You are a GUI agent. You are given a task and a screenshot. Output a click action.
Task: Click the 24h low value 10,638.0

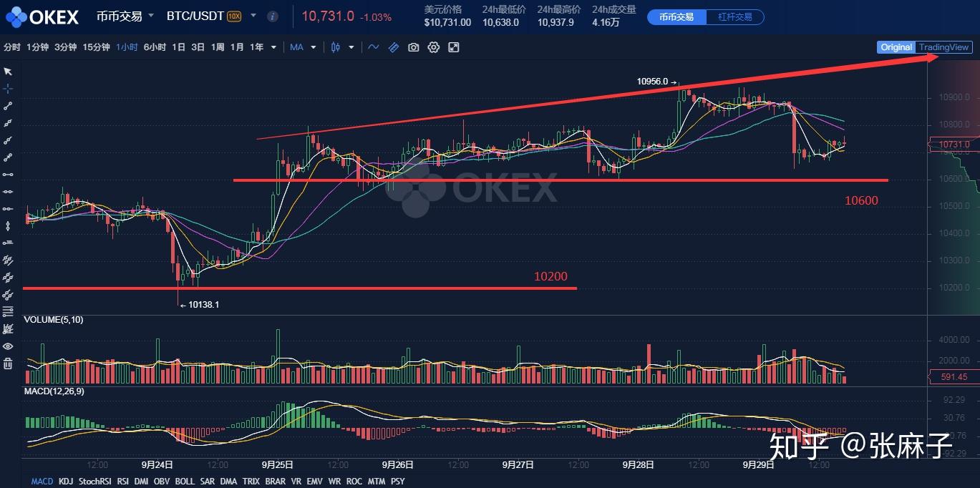501,22
